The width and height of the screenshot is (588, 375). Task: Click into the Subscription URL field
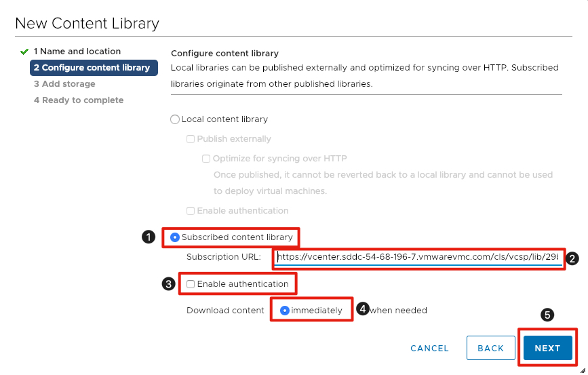(418, 258)
